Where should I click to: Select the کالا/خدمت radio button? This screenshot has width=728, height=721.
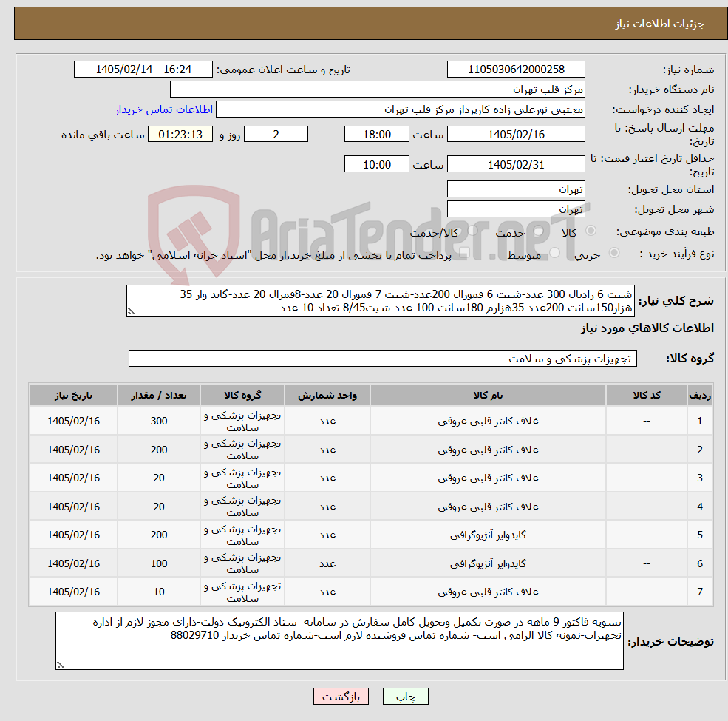click(x=472, y=231)
